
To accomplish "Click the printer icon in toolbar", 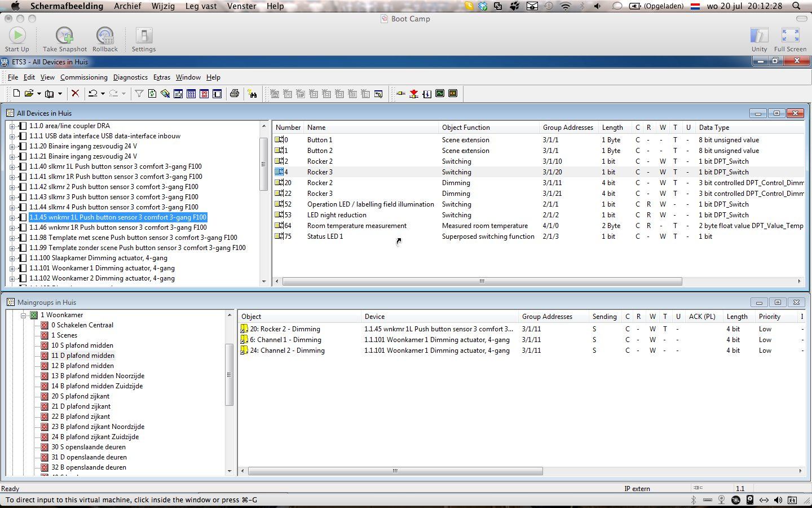I will (235, 94).
